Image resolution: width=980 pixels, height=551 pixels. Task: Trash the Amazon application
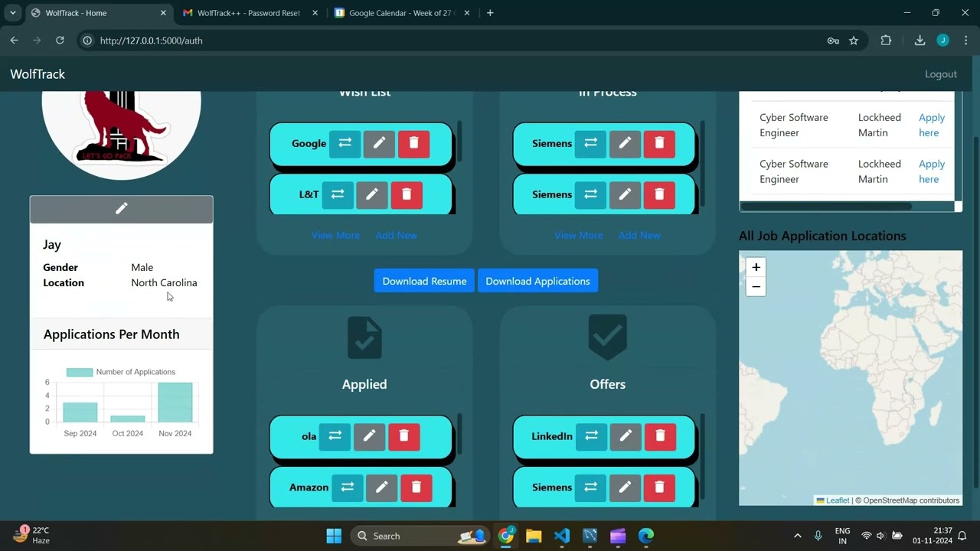click(x=416, y=487)
